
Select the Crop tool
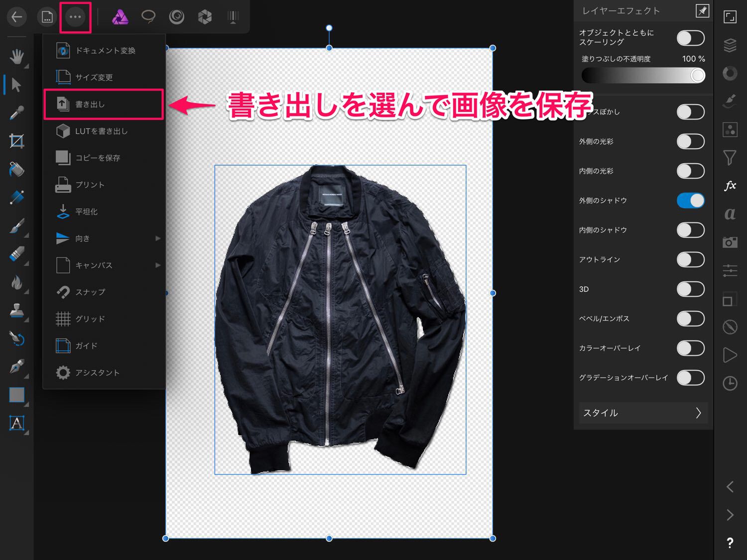(16, 141)
